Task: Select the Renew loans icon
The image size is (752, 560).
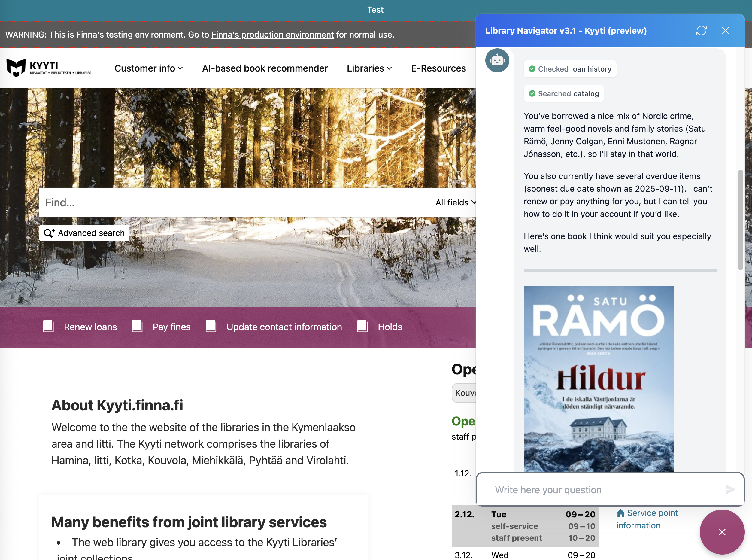Action: 48,327
